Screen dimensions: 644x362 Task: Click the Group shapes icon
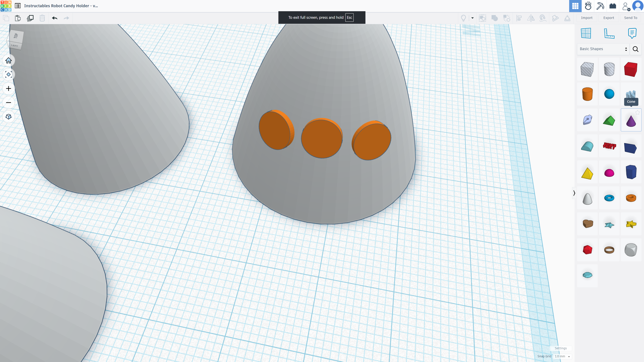point(495,18)
